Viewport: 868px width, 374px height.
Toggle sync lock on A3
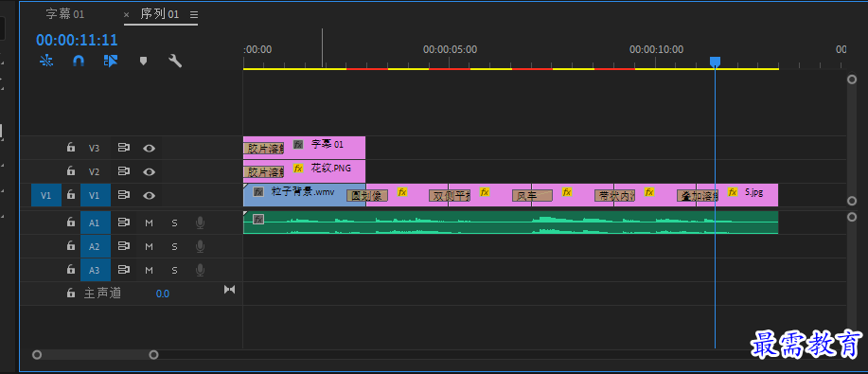tap(123, 270)
